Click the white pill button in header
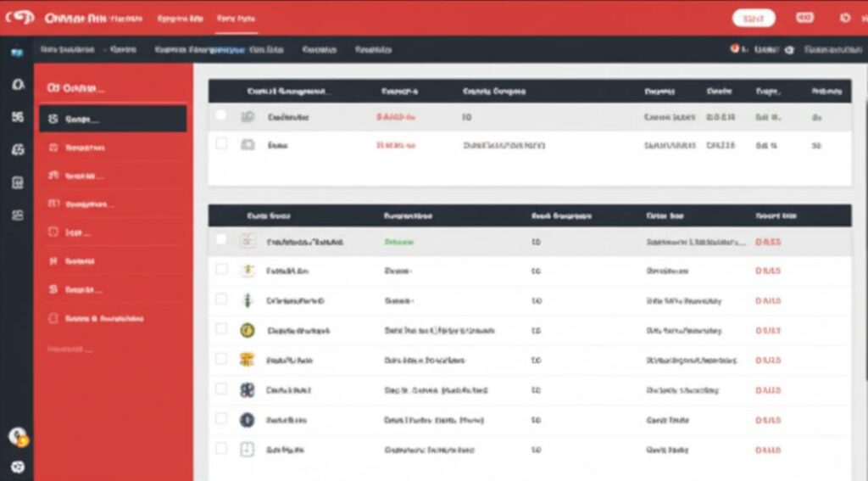Screen dimensions: 868x481 754,19
